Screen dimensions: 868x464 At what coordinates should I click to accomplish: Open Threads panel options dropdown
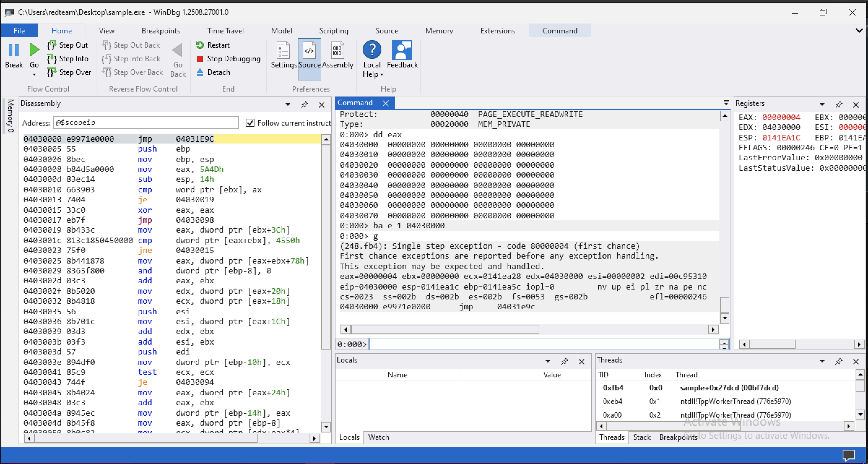822,361
